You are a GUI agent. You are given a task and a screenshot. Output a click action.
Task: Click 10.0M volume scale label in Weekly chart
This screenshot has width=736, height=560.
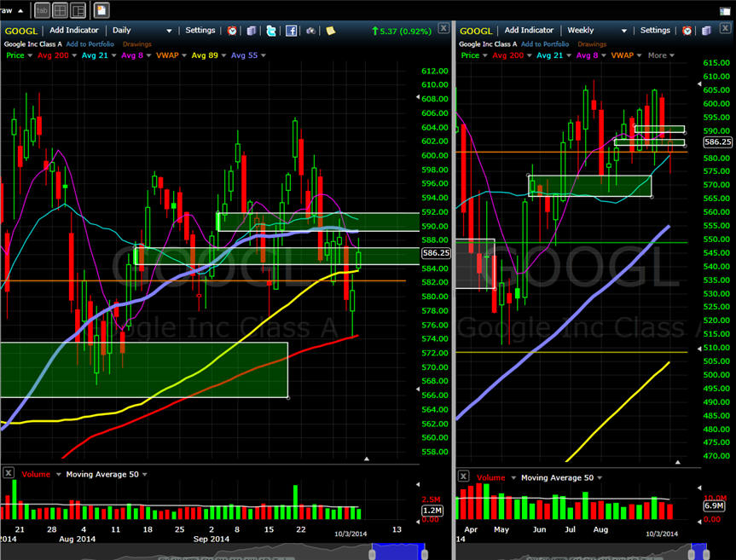[x=715, y=498]
